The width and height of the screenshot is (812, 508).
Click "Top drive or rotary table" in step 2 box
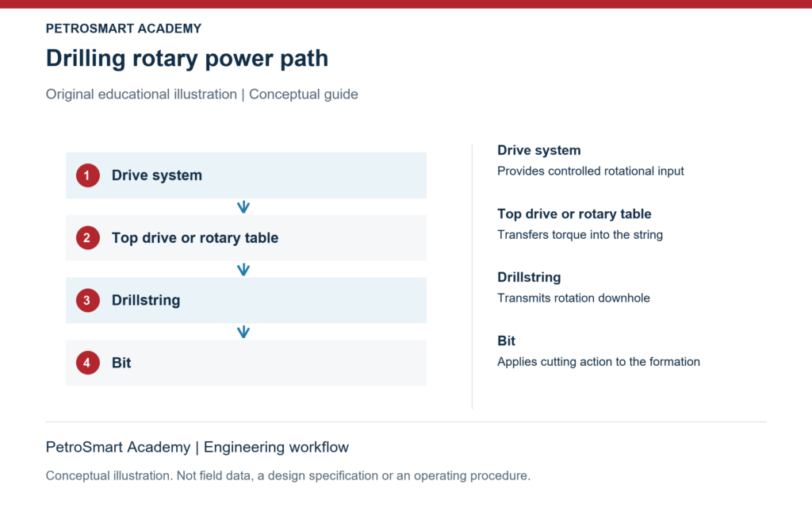195,238
